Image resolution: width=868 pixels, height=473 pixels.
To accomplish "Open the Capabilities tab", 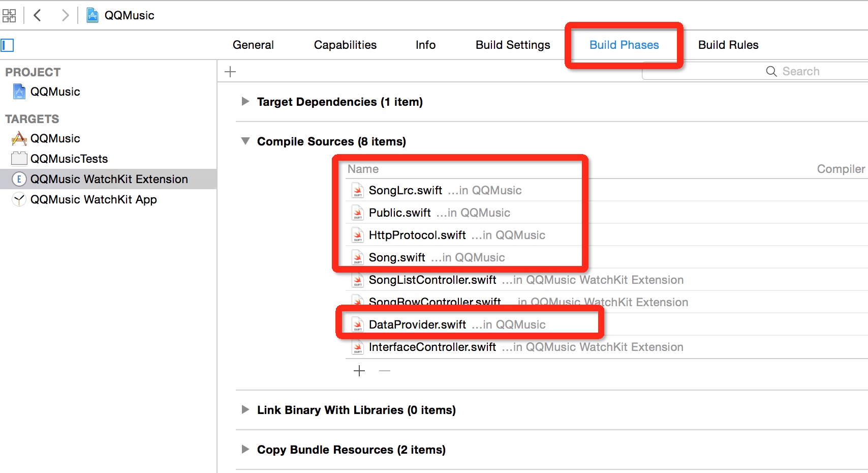I will [x=345, y=45].
